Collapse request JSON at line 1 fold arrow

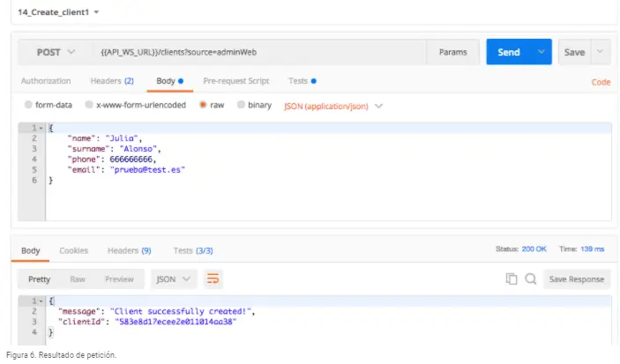41,128
